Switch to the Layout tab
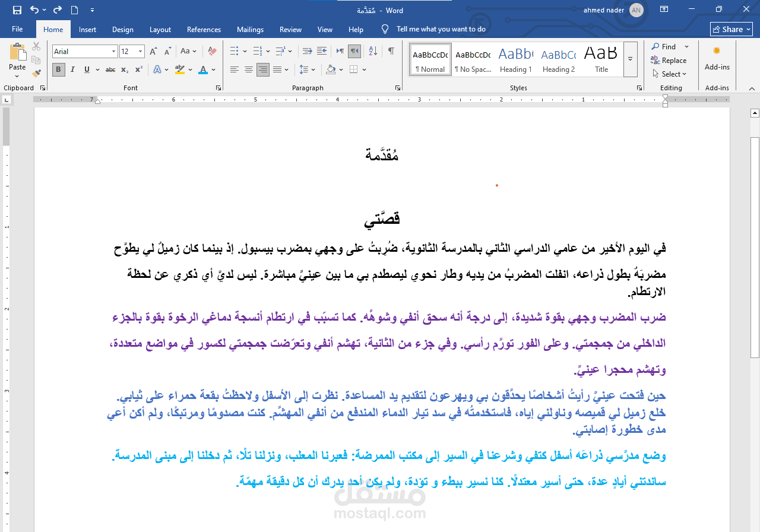This screenshot has height=532, width=760. (160, 29)
